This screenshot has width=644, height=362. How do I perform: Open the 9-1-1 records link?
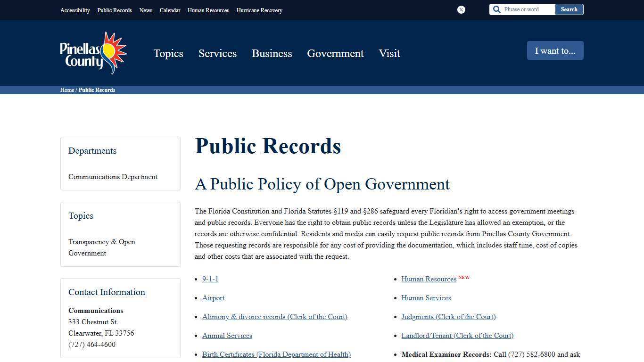tap(210, 279)
